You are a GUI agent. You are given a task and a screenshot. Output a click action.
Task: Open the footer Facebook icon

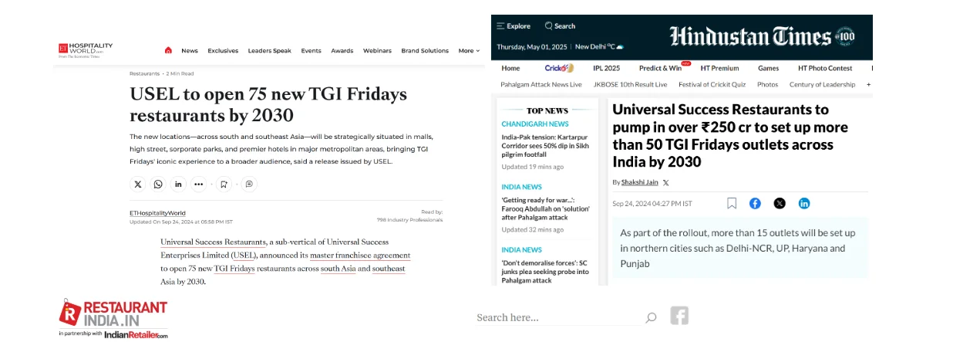pyautogui.click(x=679, y=315)
